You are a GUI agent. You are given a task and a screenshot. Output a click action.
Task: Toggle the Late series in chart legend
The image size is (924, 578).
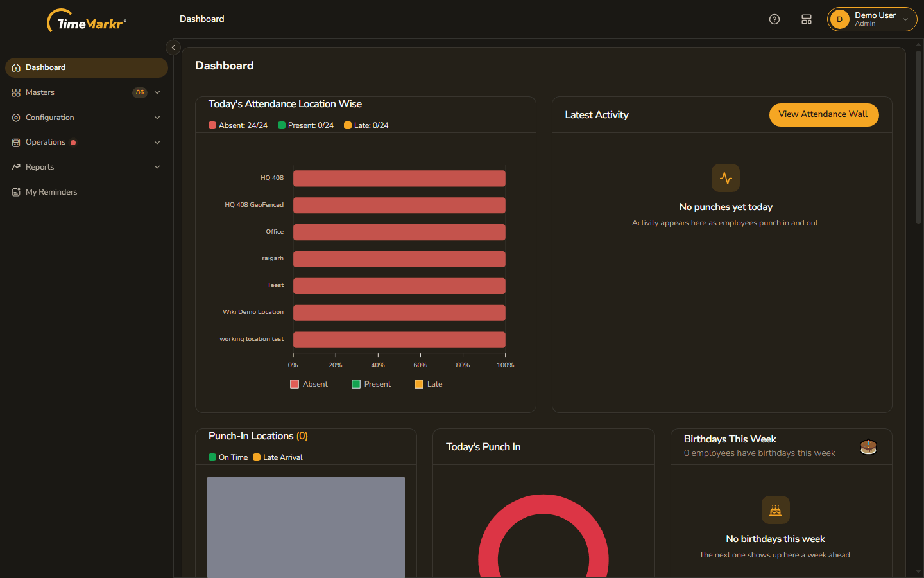click(428, 384)
